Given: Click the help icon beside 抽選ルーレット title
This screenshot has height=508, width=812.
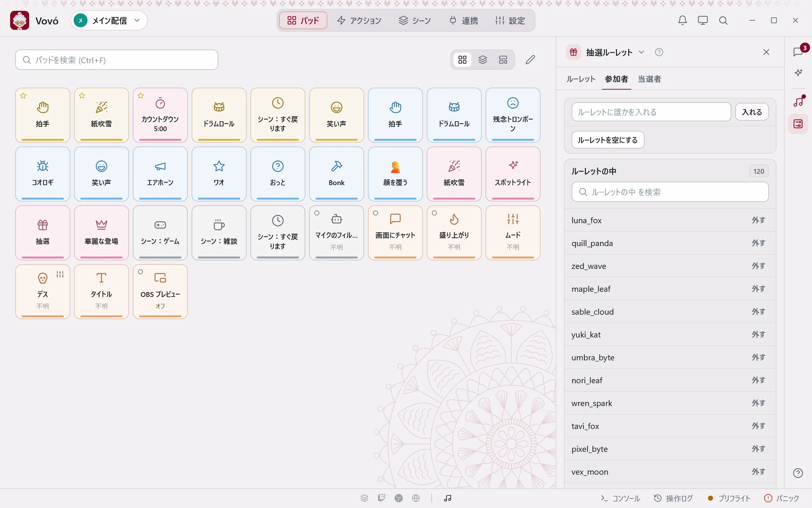Looking at the screenshot, I should 659,52.
